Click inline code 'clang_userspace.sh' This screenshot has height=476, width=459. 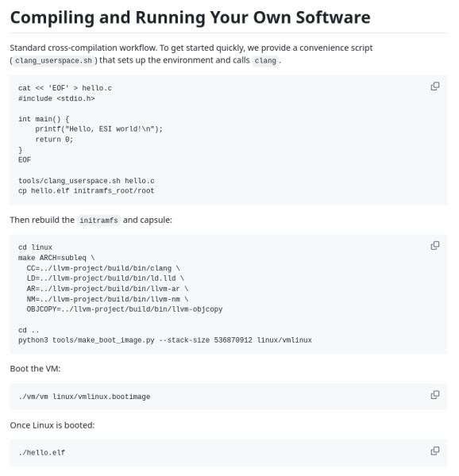click(x=53, y=61)
